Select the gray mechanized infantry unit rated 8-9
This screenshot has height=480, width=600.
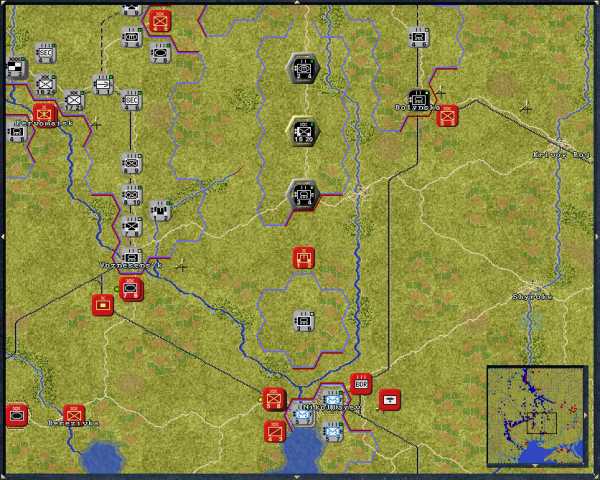point(131,163)
